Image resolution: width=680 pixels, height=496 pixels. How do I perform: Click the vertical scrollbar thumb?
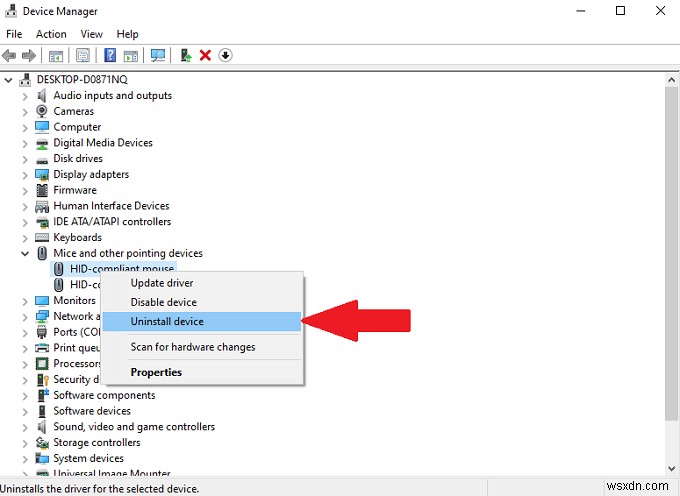point(672,254)
